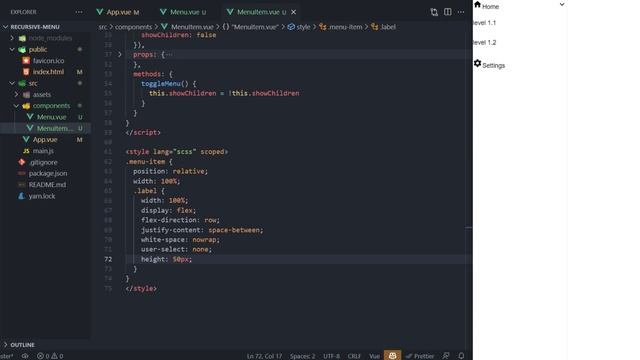Collapse the public folder
The image size is (640, 360).
coord(12,49)
